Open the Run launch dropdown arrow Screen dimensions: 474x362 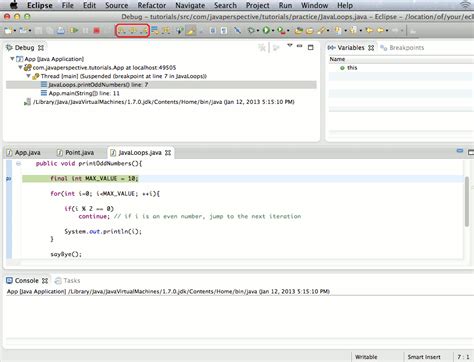click(273, 31)
